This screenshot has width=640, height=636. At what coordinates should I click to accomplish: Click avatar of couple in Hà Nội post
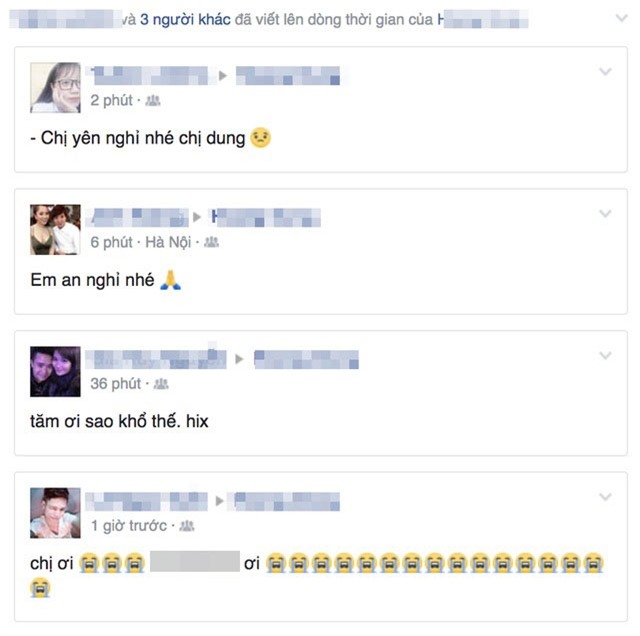55,229
